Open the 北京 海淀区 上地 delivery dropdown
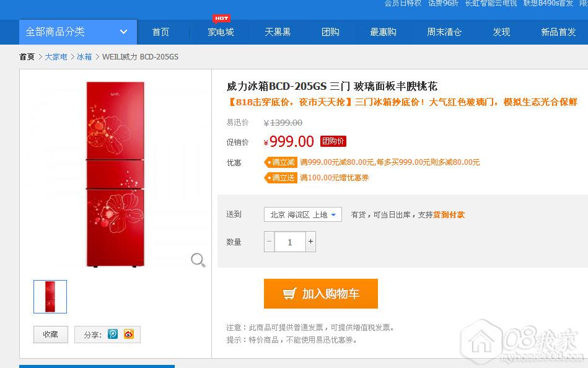588x368 pixels. click(x=303, y=214)
